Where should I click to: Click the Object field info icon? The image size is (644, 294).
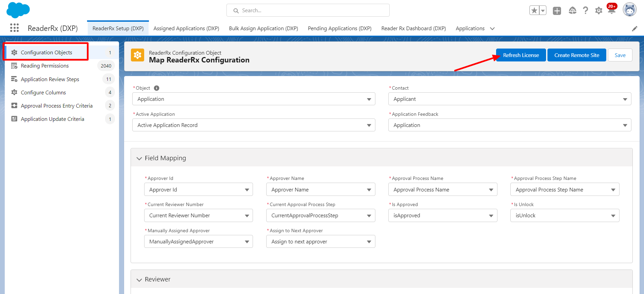click(x=156, y=88)
